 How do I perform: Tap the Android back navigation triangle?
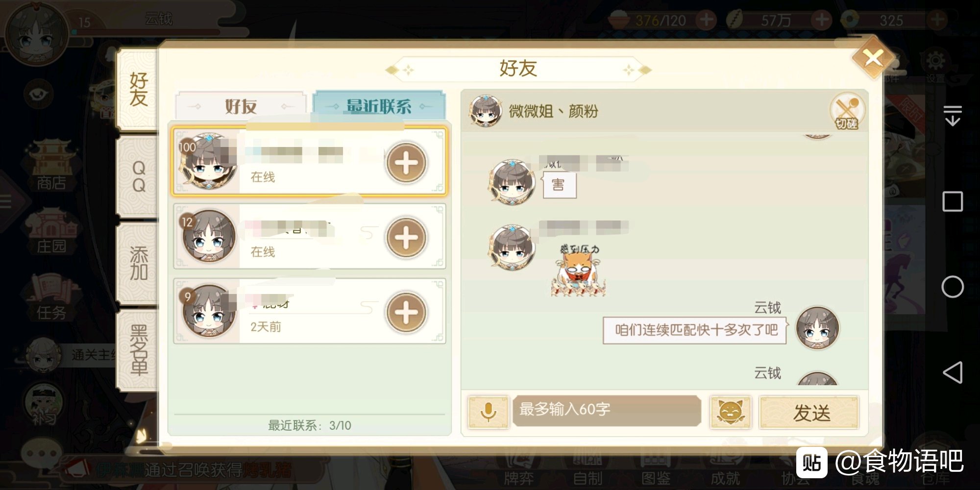(953, 372)
